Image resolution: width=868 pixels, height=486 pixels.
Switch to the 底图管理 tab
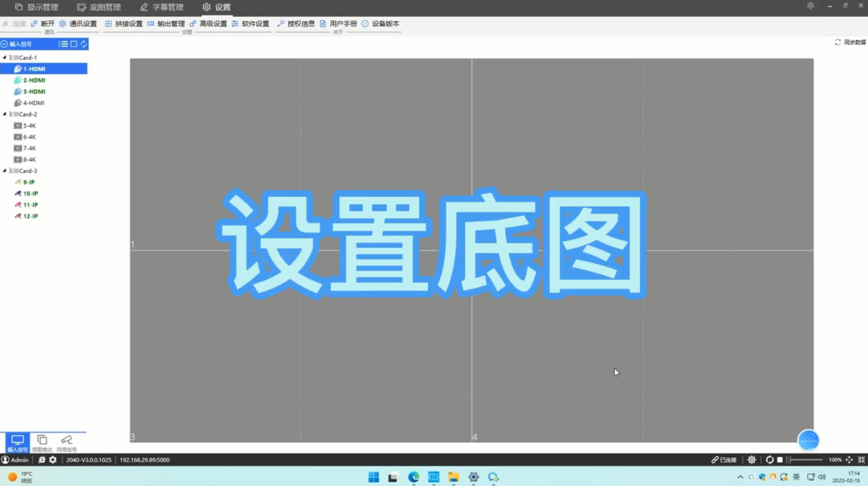click(99, 7)
